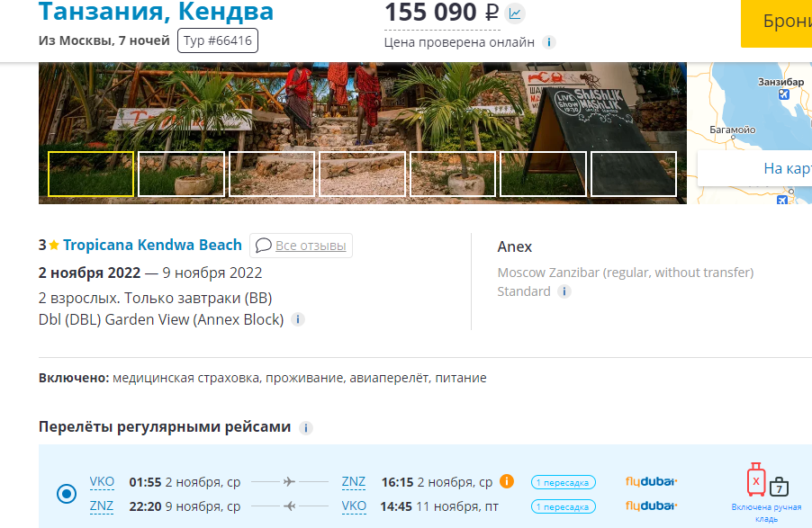The image size is (812, 528).
Task: Click the hand luggage 7 kg icon
Action: [779, 487]
